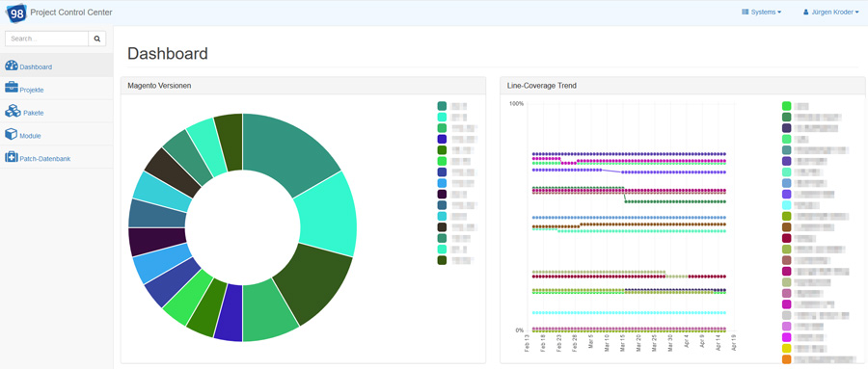The image size is (868, 369).
Task: Click the Mar 15 date label
Action: [624, 342]
